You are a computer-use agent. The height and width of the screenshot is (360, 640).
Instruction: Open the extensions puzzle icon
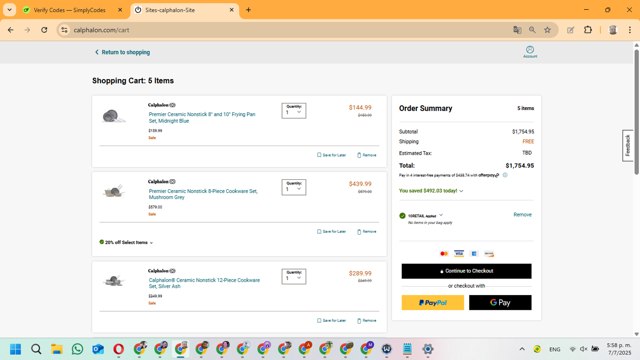pos(588,30)
